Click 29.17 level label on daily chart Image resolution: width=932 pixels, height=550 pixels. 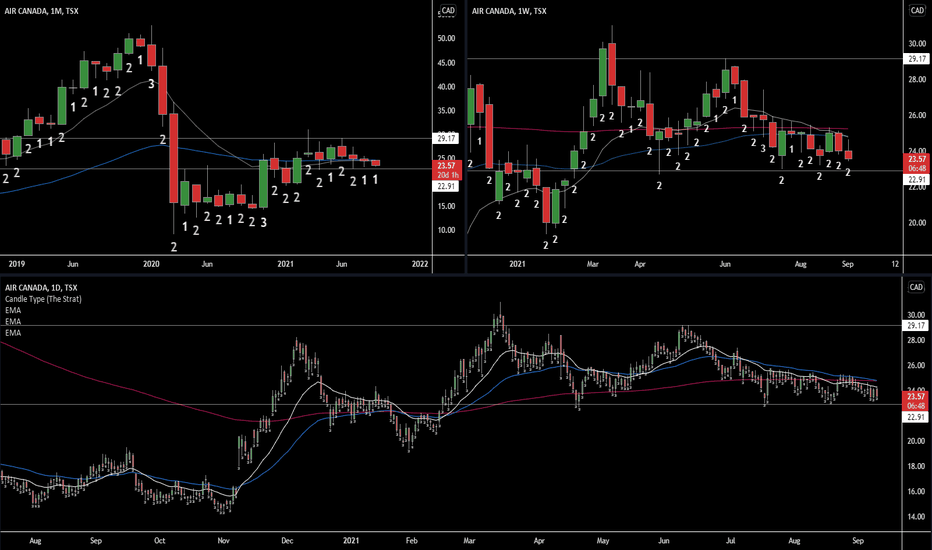coord(915,325)
